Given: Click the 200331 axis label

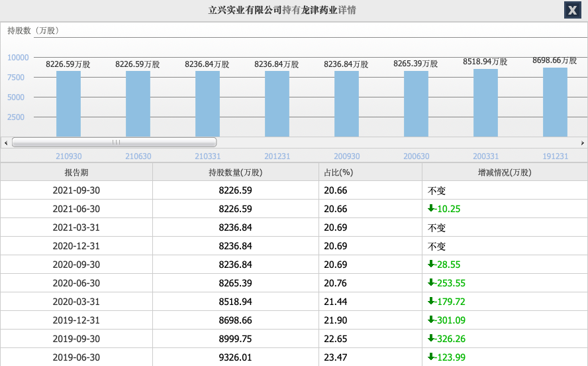Looking at the screenshot, I should (x=485, y=156).
